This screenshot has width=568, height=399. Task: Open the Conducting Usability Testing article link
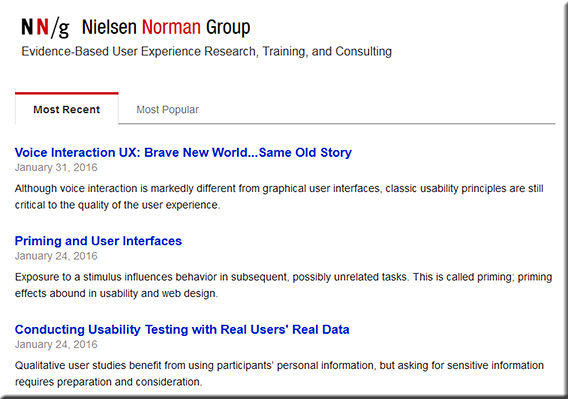click(x=182, y=329)
